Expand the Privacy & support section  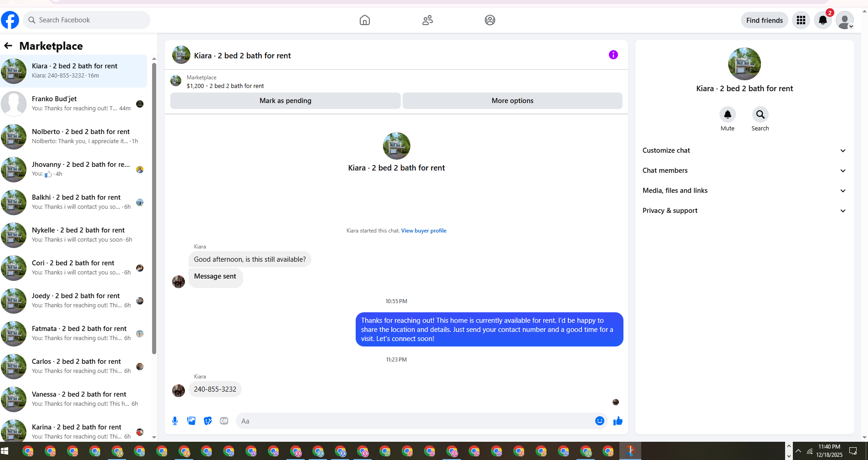745,211
